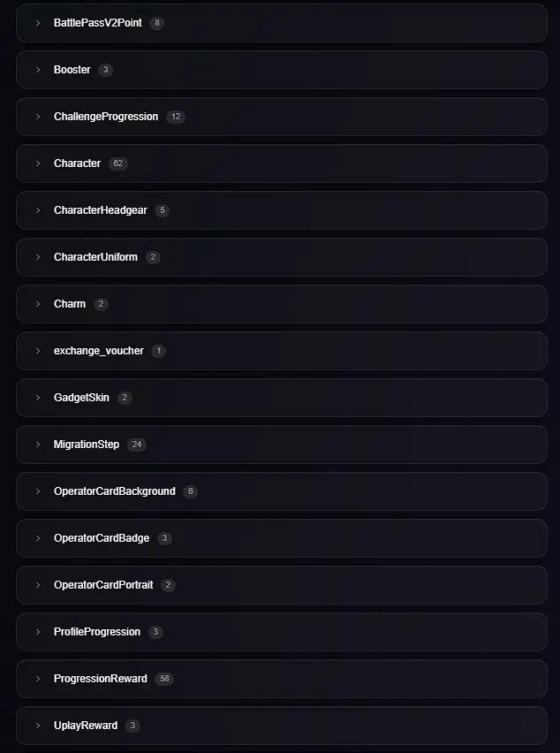This screenshot has height=753, width=560.
Task: Click the Character count badge 62
Action: pyautogui.click(x=118, y=164)
